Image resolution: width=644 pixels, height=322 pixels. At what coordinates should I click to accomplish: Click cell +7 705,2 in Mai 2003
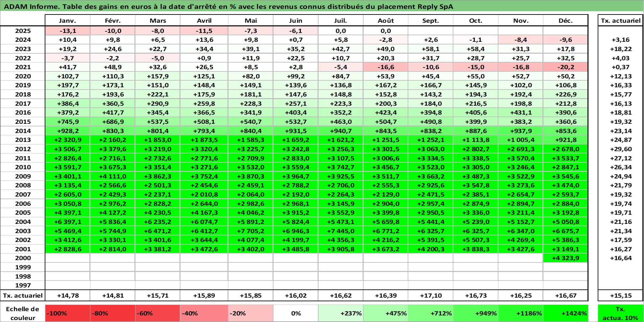(x=250, y=231)
